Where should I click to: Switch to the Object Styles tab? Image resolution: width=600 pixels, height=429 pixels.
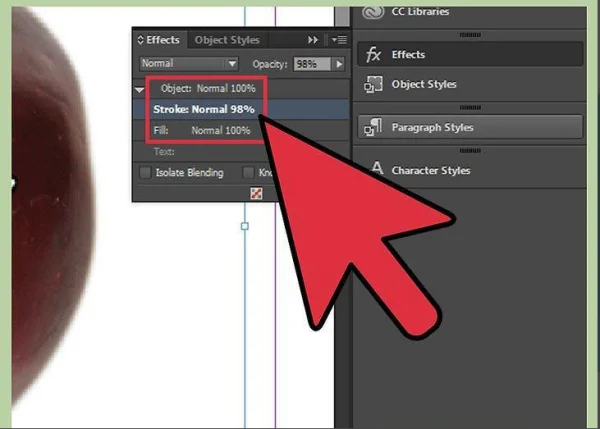point(227,40)
